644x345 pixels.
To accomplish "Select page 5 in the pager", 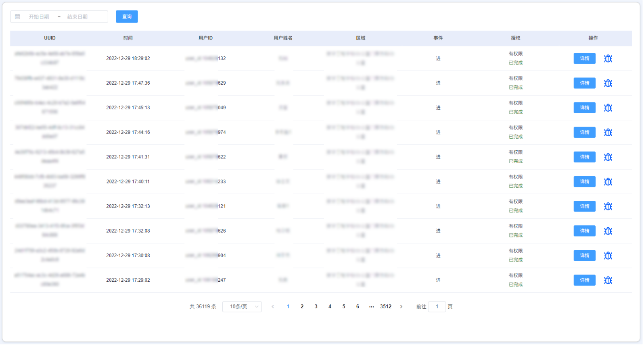I will [344, 307].
